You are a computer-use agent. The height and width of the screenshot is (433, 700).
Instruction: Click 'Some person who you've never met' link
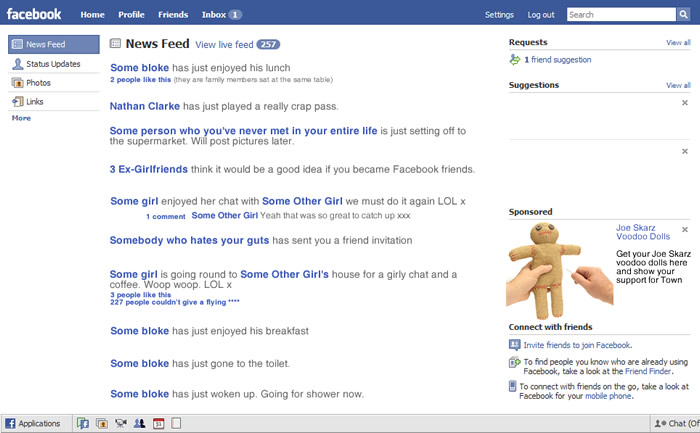tap(243, 131)
